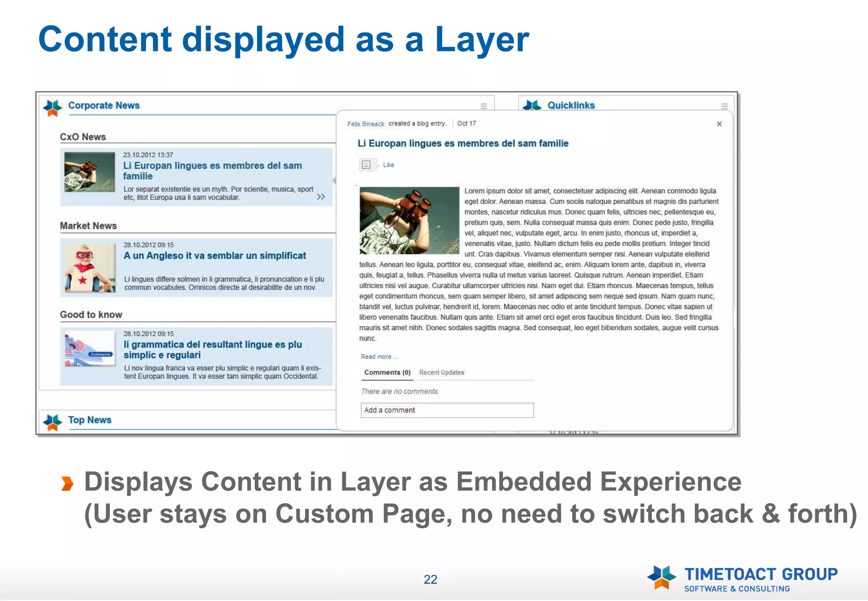Screen dimensions: 868x601
Task: Open the Quicklinks widget menu icon
Action: 724,106
